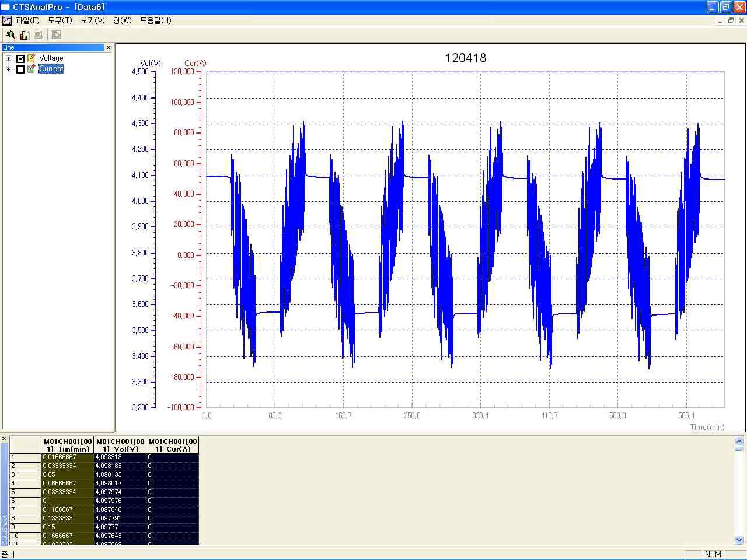This screenshot has height=560, width=747.
Task: Click data sheet scroll down arrow
Action: click(739, 540)
